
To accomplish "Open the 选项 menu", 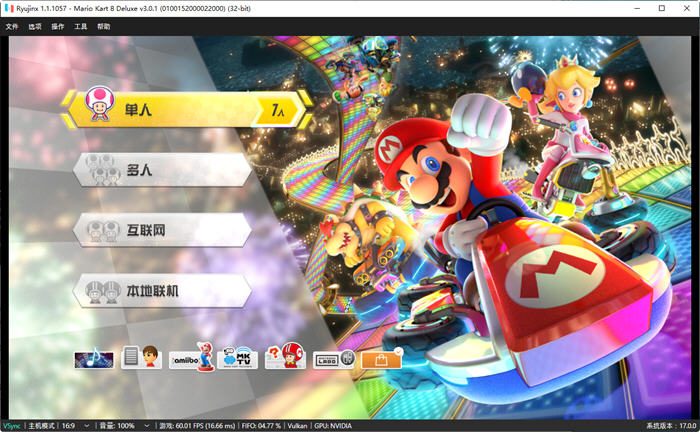I will [35, 26].
